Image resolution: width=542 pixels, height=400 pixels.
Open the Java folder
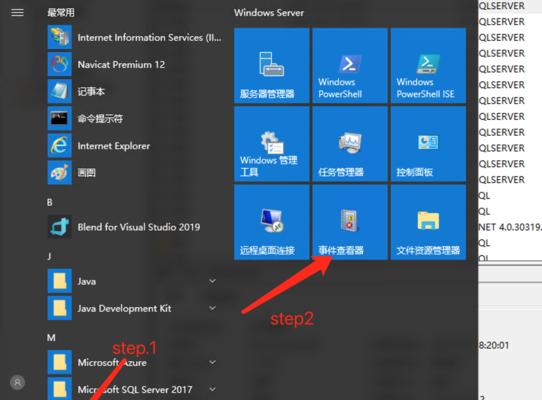tap(135, 281)
